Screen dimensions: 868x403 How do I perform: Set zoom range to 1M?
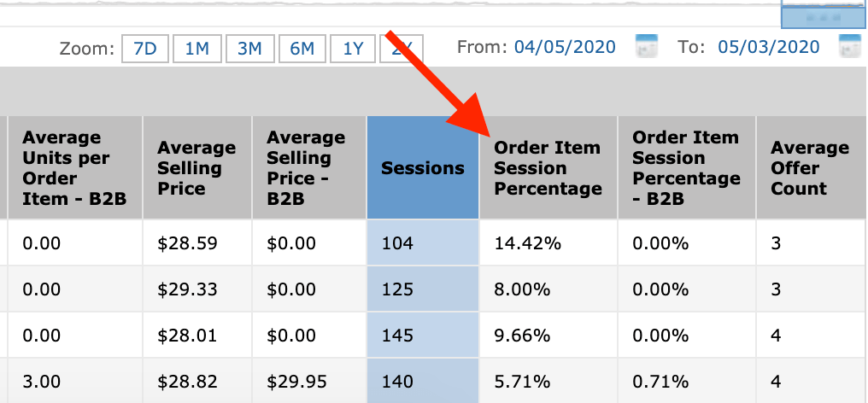tap(197, 49)
